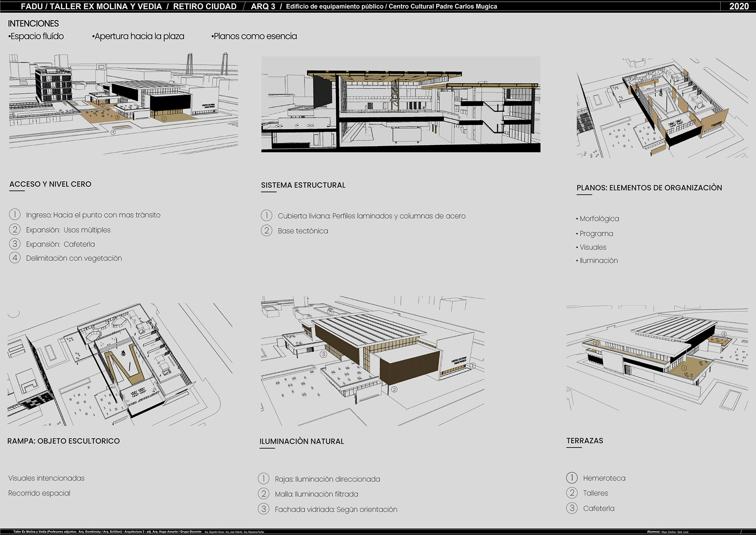Click Recorrido espacial text under Rampa
Viewport: 756px width, 535px height.
click(x=39, y=493)
